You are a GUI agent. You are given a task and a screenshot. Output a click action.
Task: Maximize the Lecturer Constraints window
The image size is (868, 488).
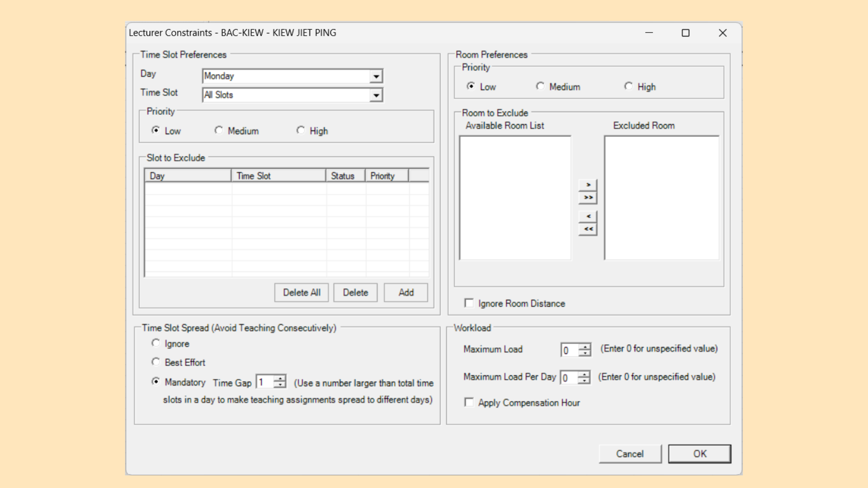[x=685, y=33]
